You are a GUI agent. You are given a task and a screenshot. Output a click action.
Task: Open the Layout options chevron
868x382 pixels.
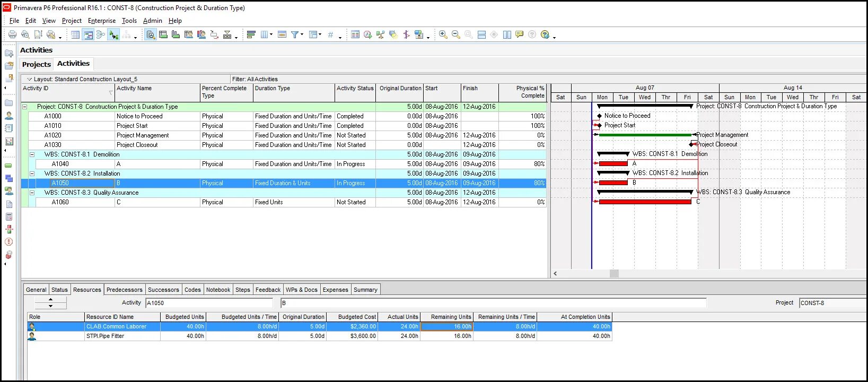pos(30,79)
